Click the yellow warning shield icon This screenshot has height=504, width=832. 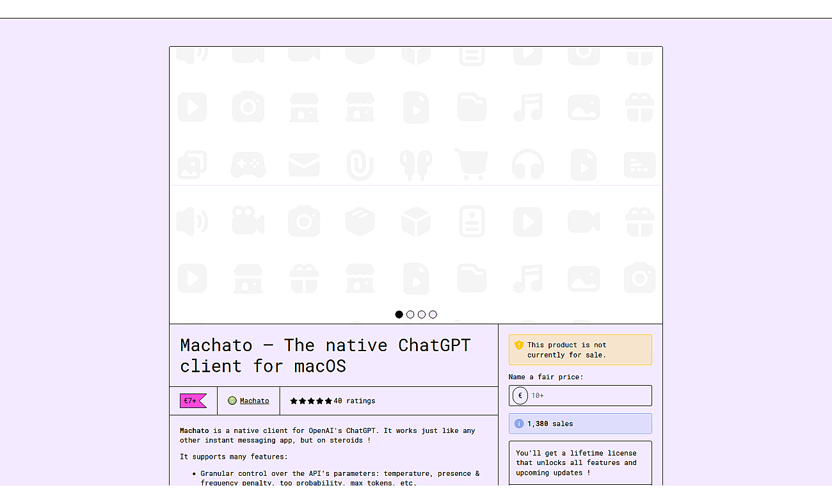click(x=519, y=345)
